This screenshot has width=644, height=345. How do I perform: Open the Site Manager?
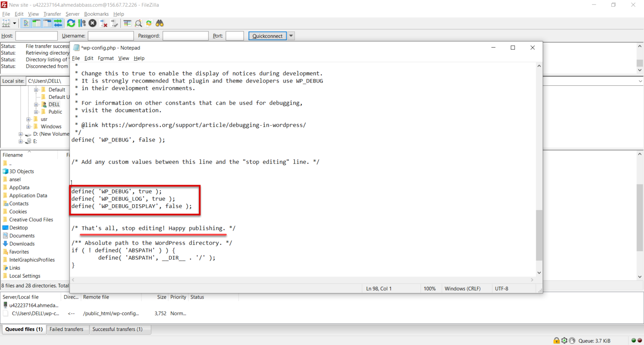click(6, 23)
